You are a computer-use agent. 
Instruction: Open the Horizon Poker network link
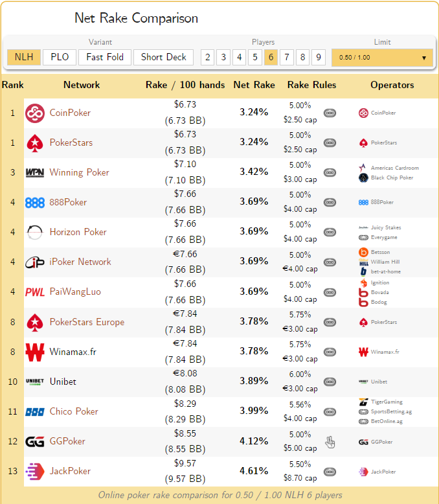(x=78, y=232)
